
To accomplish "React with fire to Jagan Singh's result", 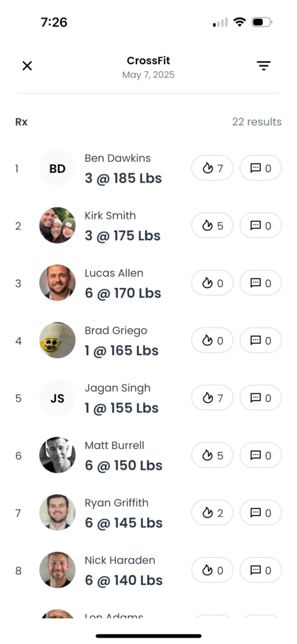I will [213, 398].
